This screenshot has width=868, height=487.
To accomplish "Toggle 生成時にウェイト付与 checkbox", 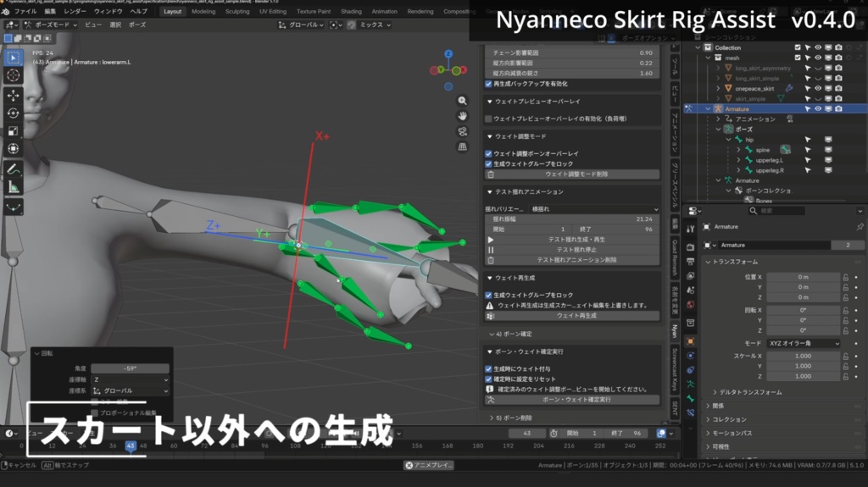I will (x=488, y=369).
